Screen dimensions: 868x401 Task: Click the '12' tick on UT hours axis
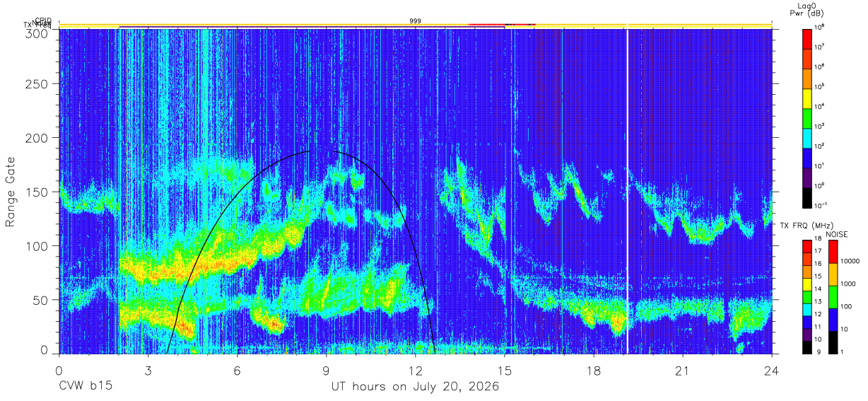(416, 371)
